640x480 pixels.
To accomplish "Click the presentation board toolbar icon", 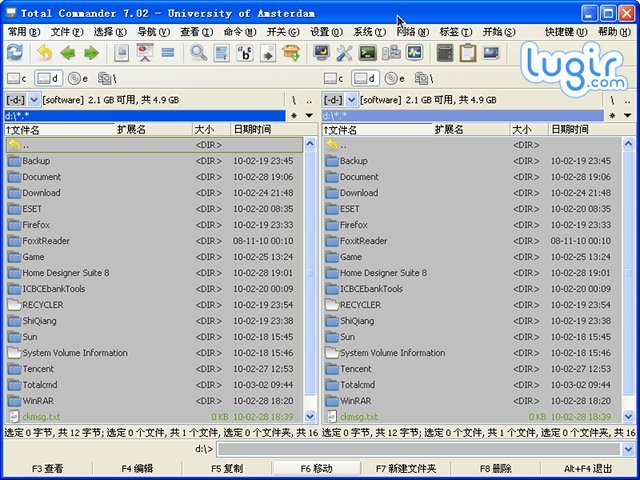I will pos(144,53).
